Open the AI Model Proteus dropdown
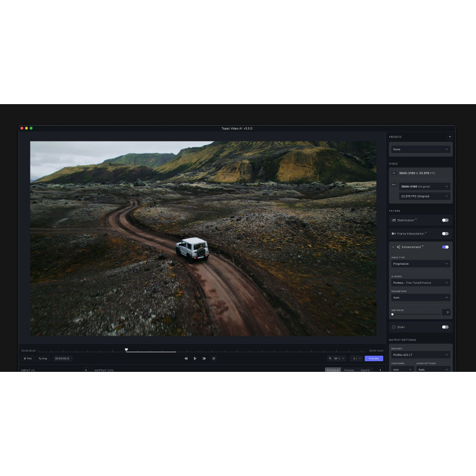 [x=421, y=283]
